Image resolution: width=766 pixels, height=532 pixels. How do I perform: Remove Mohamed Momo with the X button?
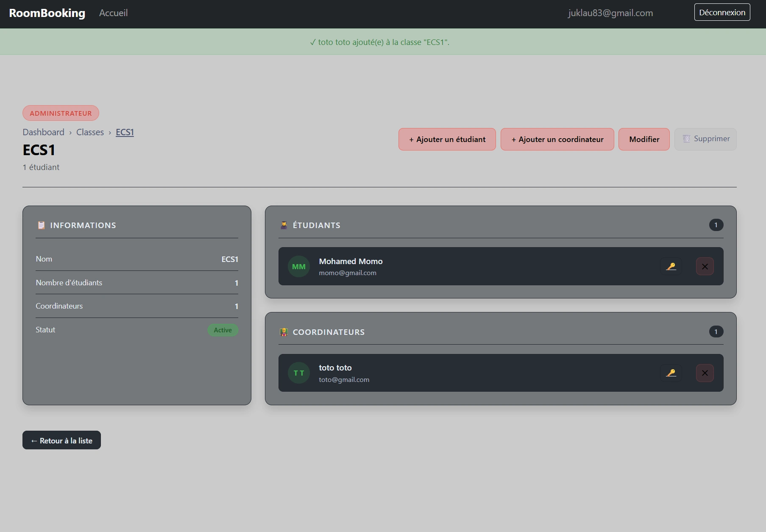[705, 266]
